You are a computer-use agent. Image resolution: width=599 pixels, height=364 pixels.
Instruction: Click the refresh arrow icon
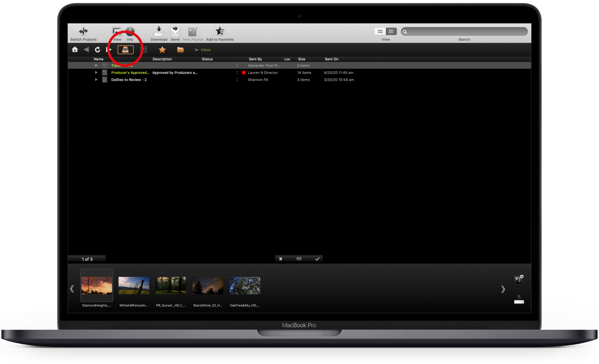pyautogui.click(x=97, y=50)
